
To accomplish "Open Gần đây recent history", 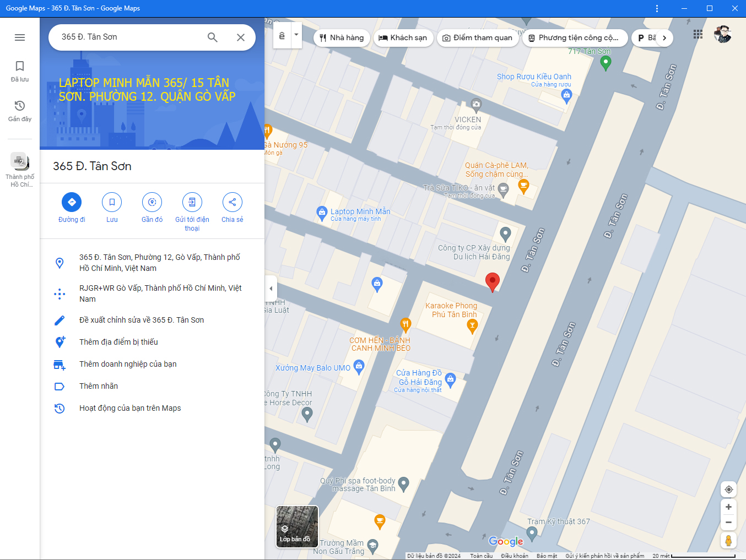I will (x=20, y=111).
